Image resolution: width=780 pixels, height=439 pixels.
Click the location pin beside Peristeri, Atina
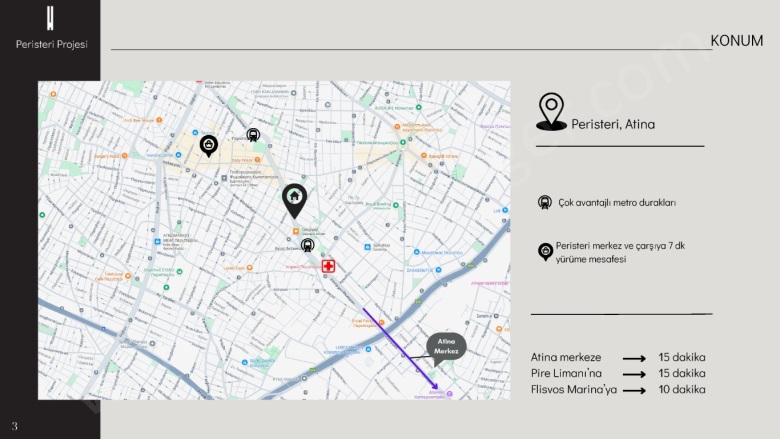(x=550, y=112)
